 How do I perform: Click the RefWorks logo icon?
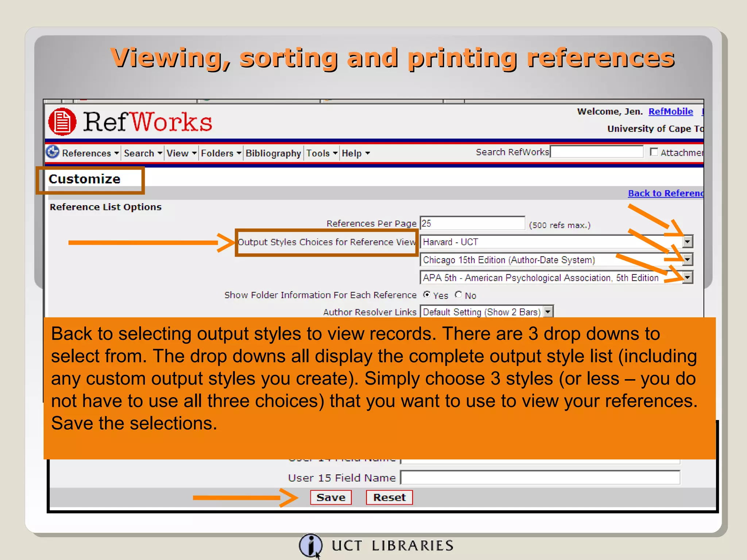62,122
